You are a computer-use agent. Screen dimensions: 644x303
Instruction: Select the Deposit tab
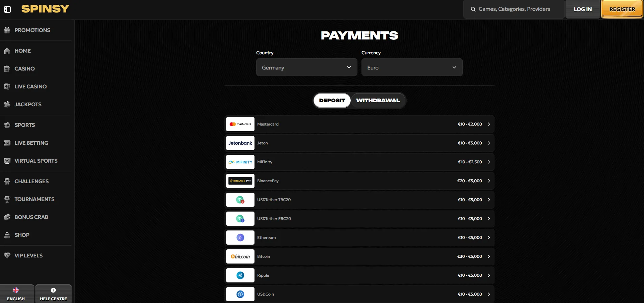coord(332,101)
